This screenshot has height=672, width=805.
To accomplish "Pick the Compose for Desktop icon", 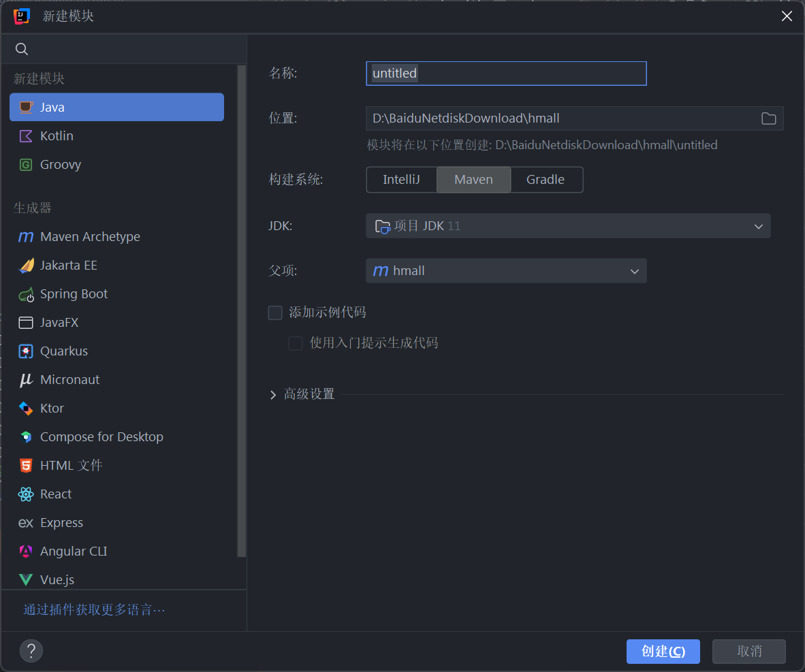I will [26, 437].
